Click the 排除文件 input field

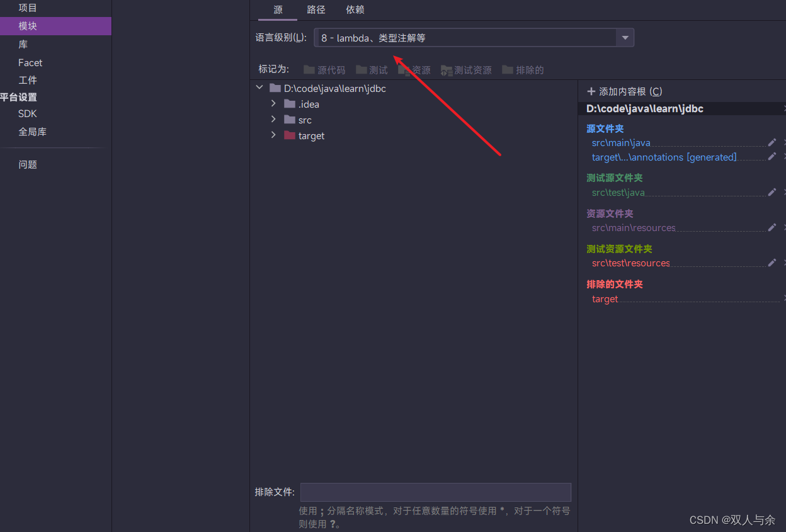tap(436, 492)
